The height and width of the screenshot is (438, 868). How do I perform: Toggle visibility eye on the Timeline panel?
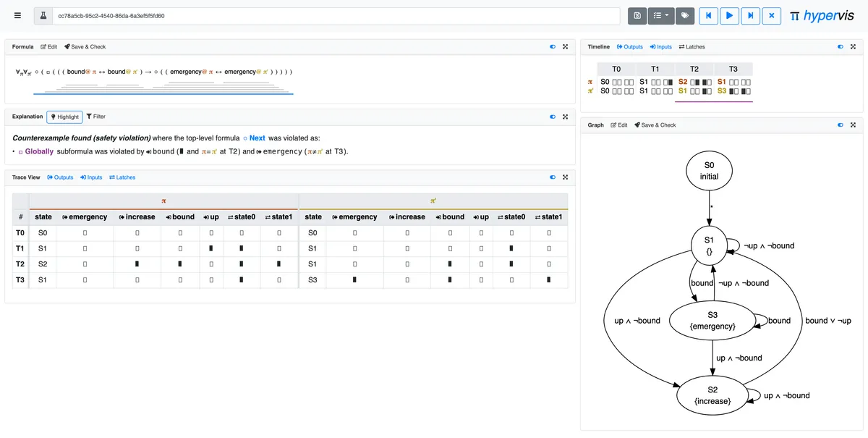point(840,46)
